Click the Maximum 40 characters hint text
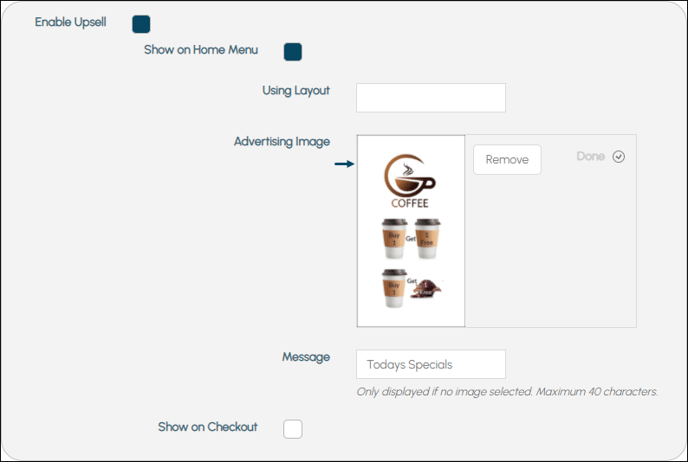The image size is (688, 462). tap(597, 391)
